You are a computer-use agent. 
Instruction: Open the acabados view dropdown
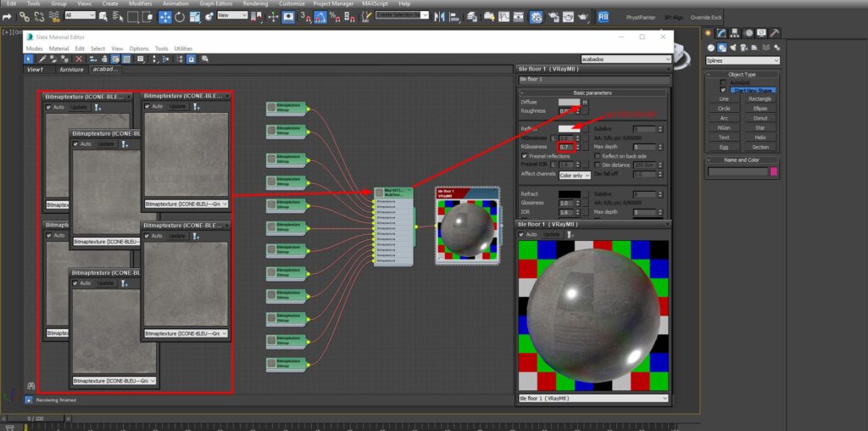(x=626, y=59)
